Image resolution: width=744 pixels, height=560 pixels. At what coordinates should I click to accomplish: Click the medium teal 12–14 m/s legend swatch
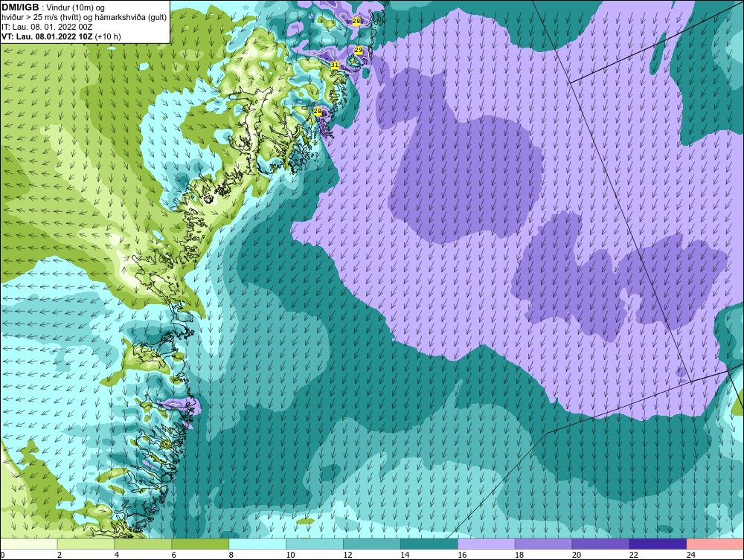[372, 544]
